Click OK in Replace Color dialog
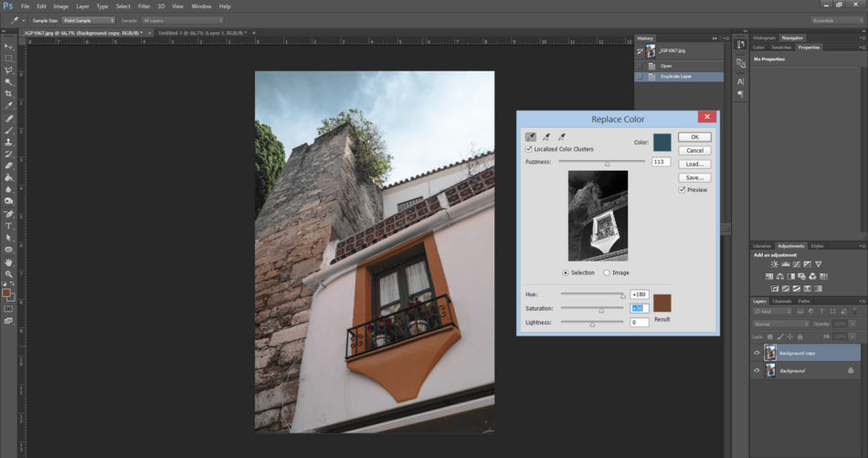 (694, 137)
